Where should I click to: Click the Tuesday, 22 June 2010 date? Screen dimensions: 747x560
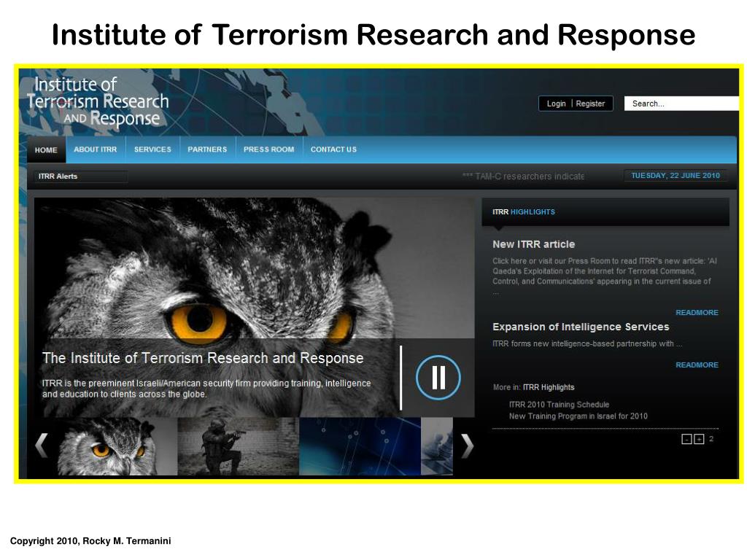(x=676, y=176)
